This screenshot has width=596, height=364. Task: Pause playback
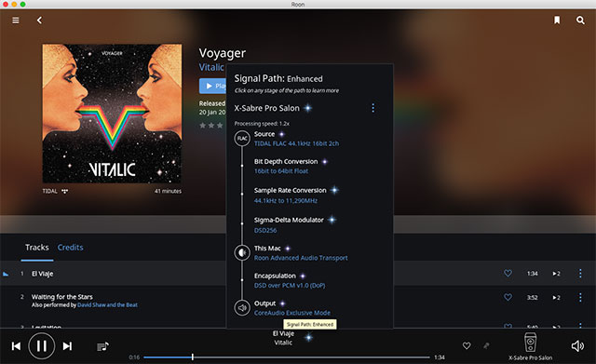pos(41,345)
